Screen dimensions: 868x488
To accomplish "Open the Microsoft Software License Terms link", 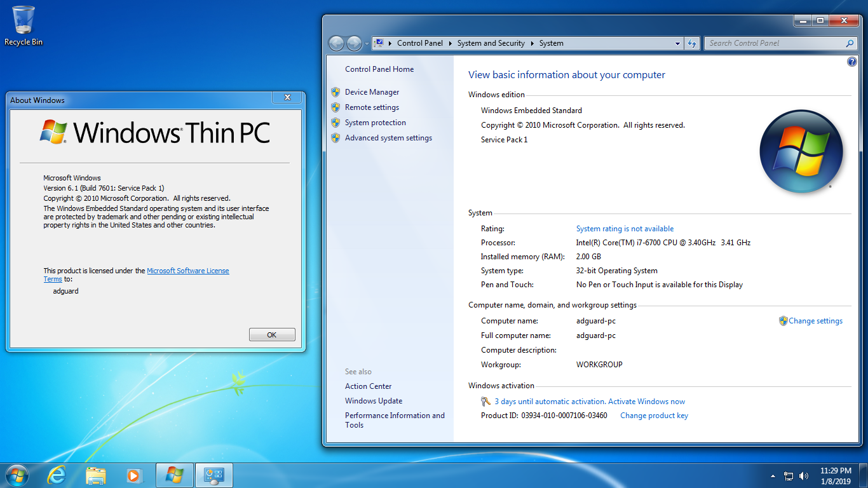I will (x=187, y=271).
